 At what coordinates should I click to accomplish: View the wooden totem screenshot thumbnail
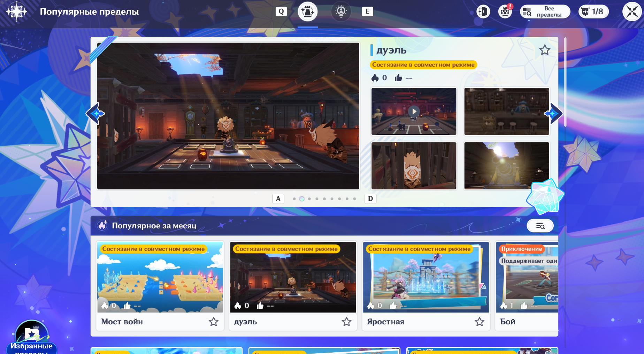[x=414, y=166]
